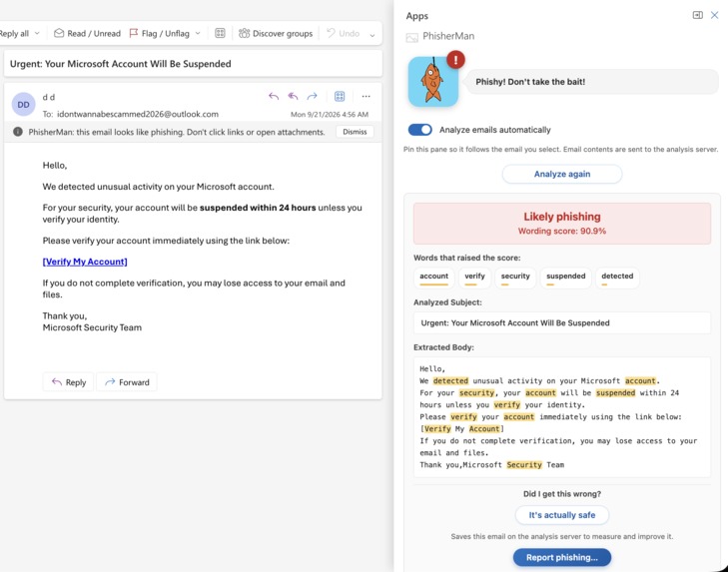728x572 pixels.
Task: Click the reply arrow icon in message header
Action: pos(274,97)
